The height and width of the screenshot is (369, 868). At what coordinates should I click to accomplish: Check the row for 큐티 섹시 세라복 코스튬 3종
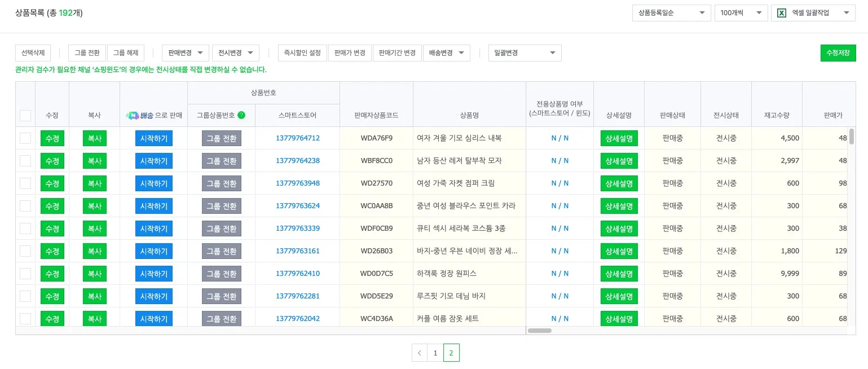click(25, 229)
